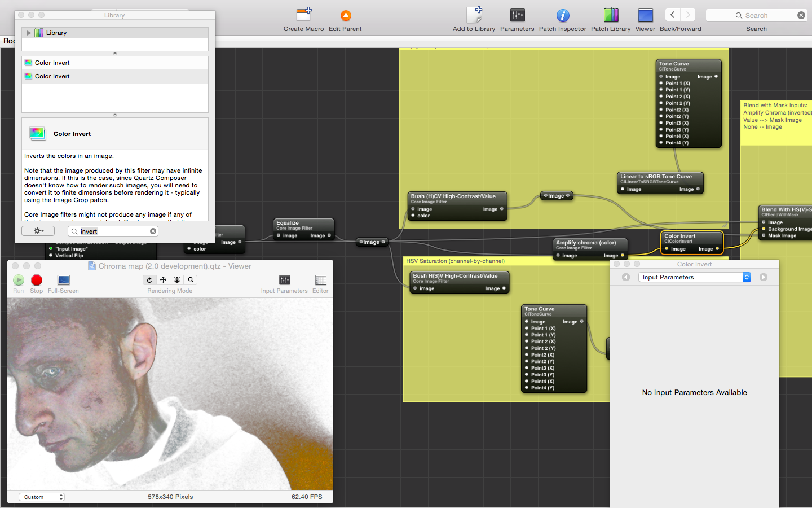Switch the Viewer to Full-Screen
The width and height of the screenshot is (812, 508).
click(64, 280)
